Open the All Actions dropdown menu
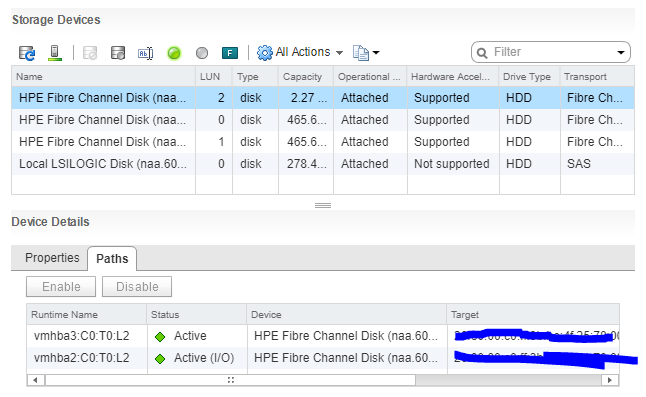This screenshot has height=397, width=646. click(x=300, y=52)
